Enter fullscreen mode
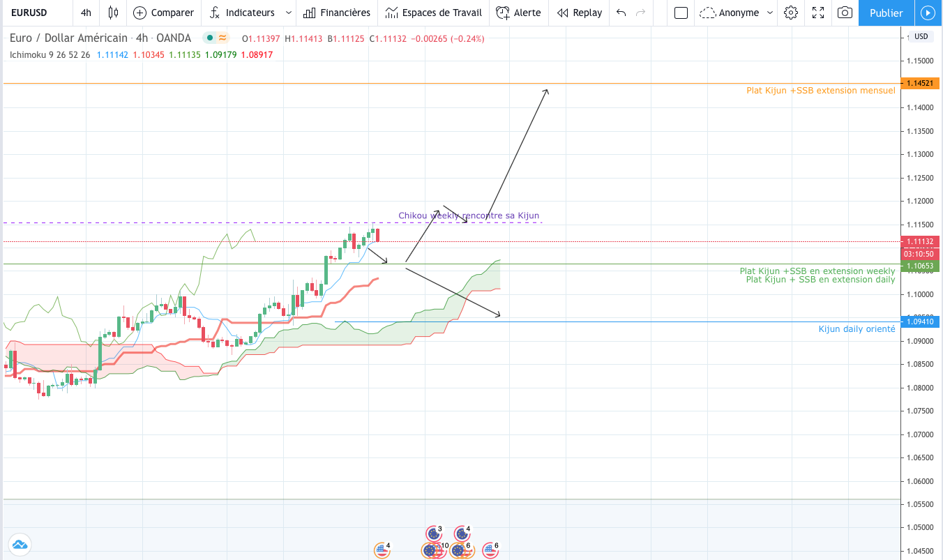The height and width of the screenshot is (560, 943). click(x=817, y=13)
